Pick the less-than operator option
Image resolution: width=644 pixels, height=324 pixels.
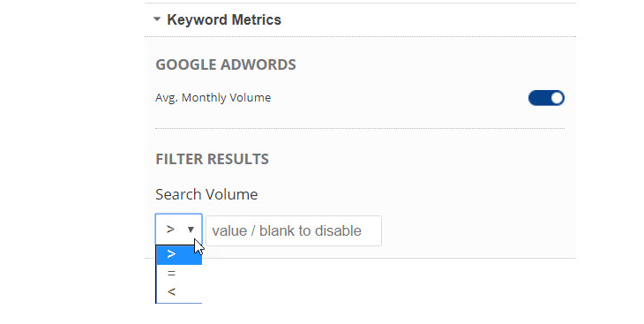click(179, 292)
